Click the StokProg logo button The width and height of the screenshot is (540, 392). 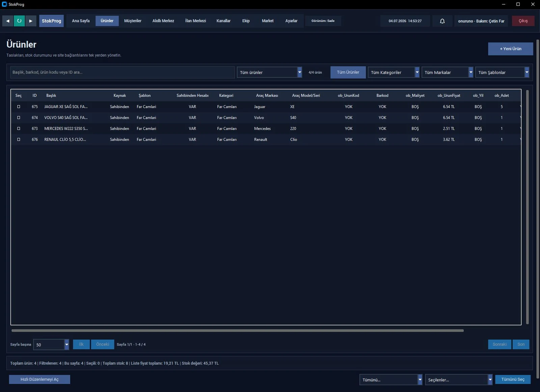click(51, 21)
